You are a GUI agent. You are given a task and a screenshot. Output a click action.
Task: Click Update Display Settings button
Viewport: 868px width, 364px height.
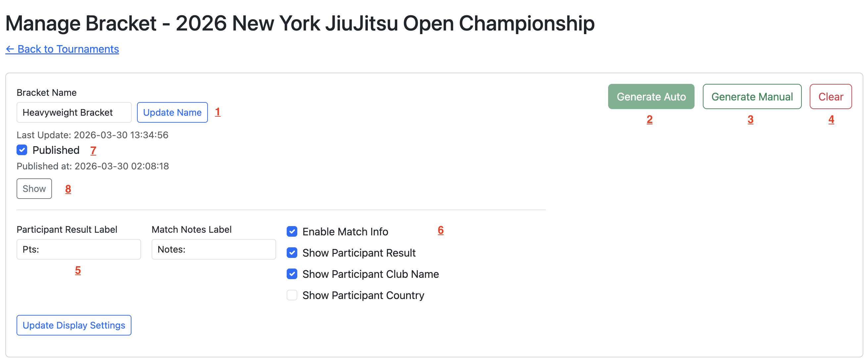point(74,325)
